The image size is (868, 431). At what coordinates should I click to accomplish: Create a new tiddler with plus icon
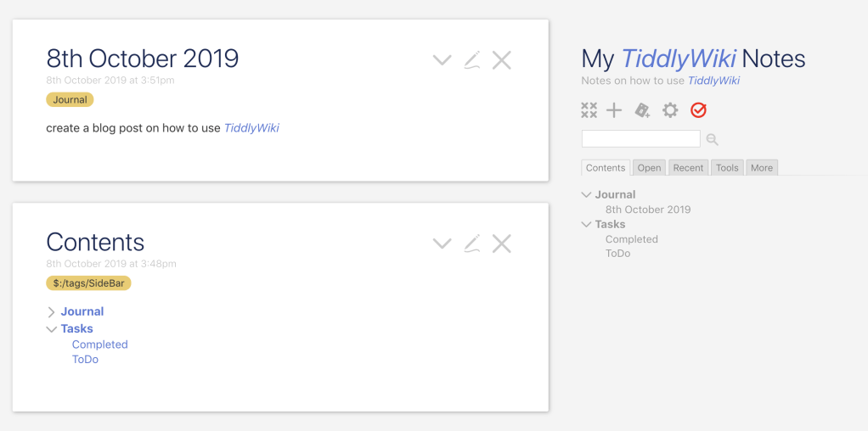(x=614, y=110)
